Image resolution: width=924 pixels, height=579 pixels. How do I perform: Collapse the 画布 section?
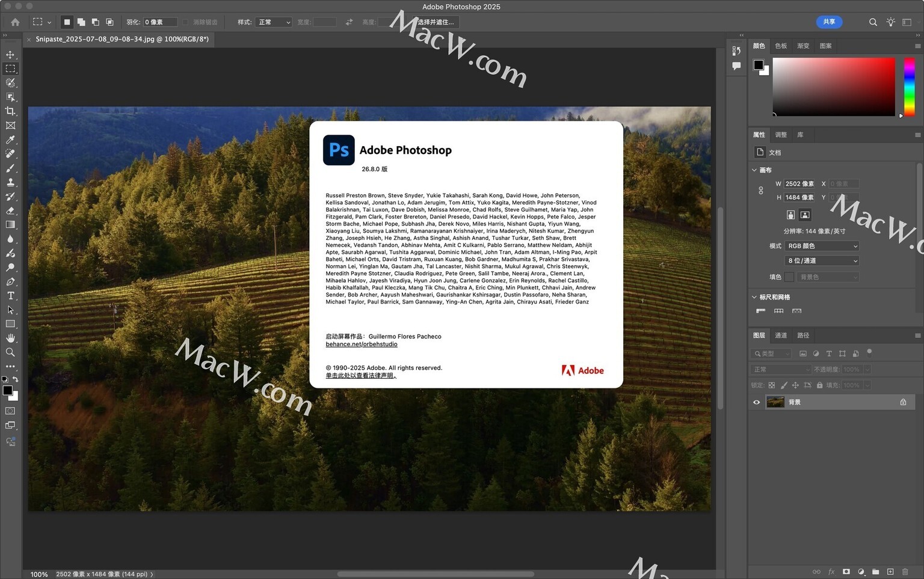[754, 170]
